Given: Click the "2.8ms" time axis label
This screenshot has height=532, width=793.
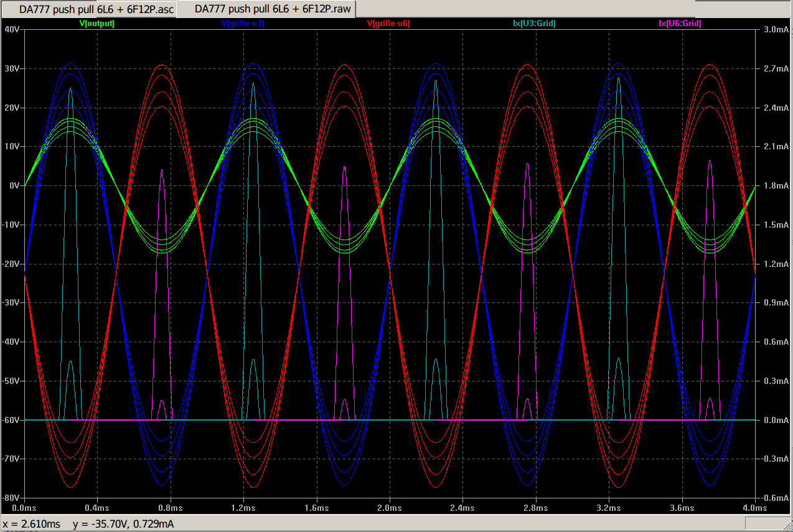Looking at the screenshot, I should click(536, 508).
